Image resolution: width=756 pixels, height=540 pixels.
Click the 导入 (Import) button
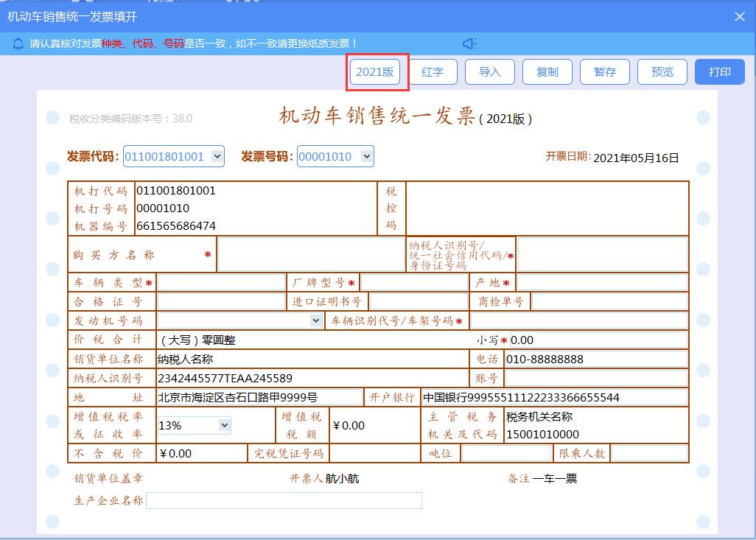(490, 71)
